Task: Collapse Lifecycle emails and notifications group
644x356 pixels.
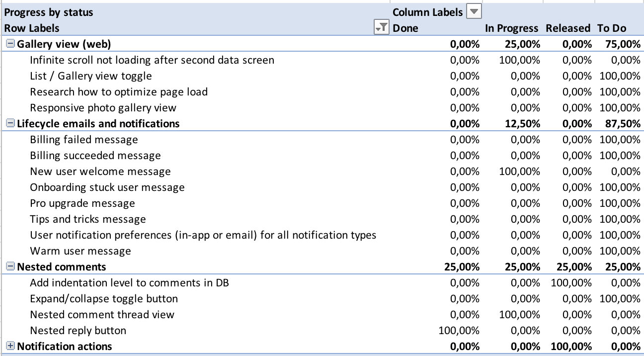Action: click(x=10, y=124)
